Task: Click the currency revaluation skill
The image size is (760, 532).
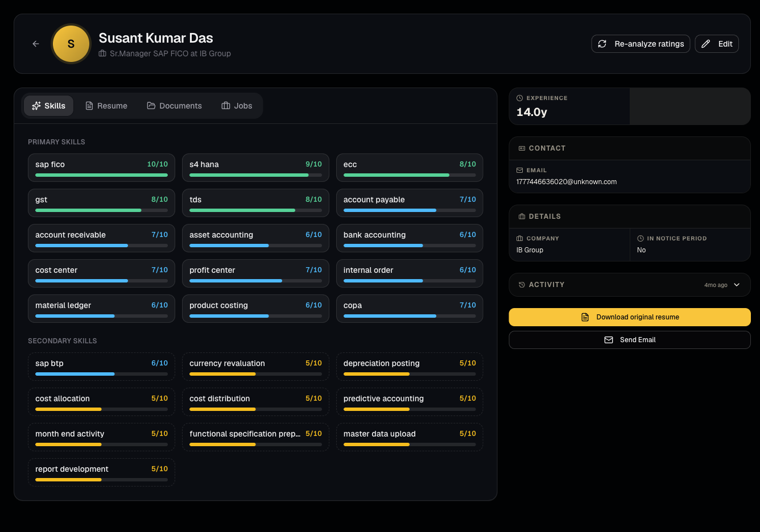Action: coord(255,367)
